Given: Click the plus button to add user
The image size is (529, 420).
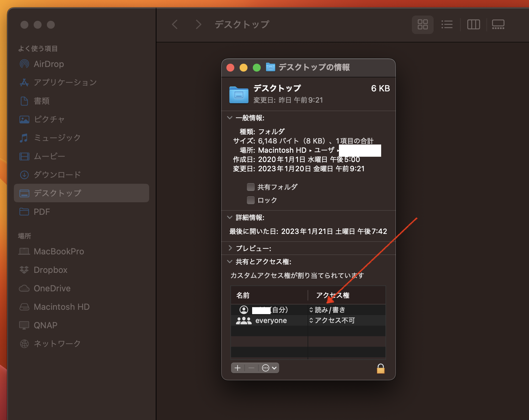Looking at the screenshot, I should (x=238, y=368).
